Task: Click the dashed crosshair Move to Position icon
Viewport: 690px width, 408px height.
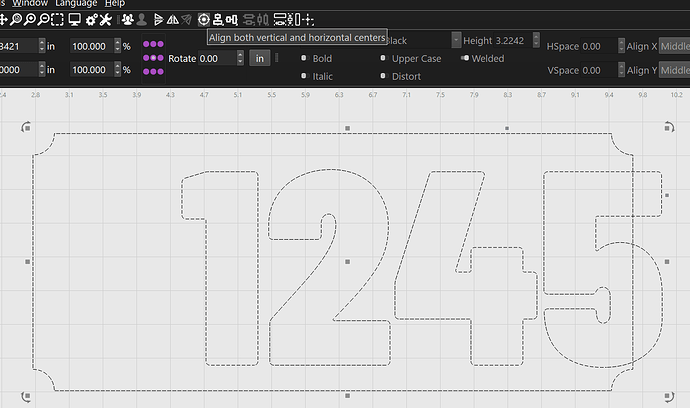Action: (308, 19)
